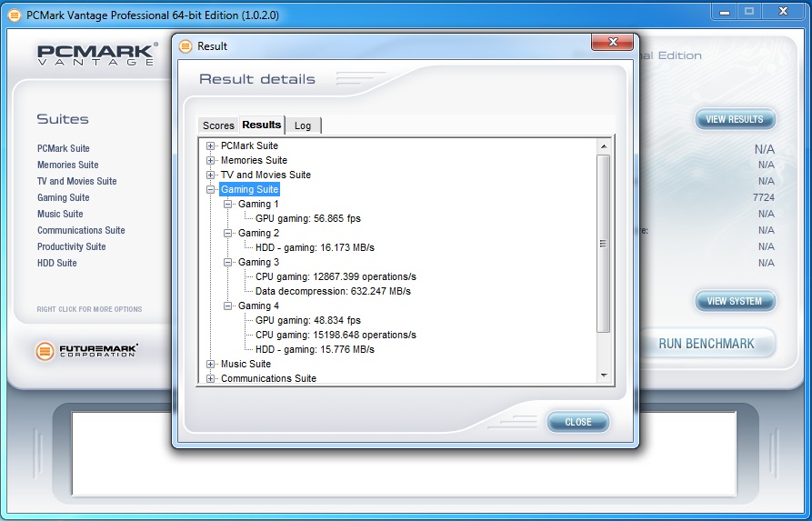
Task: Expand the Communications Suite tree node
Action: (x=210, y=378)
